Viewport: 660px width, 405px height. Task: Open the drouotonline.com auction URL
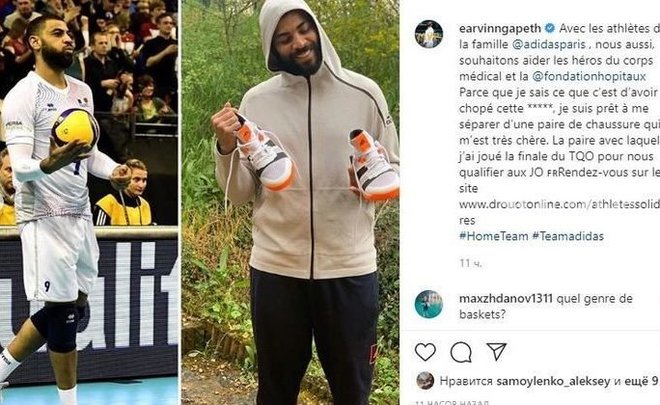559,212
